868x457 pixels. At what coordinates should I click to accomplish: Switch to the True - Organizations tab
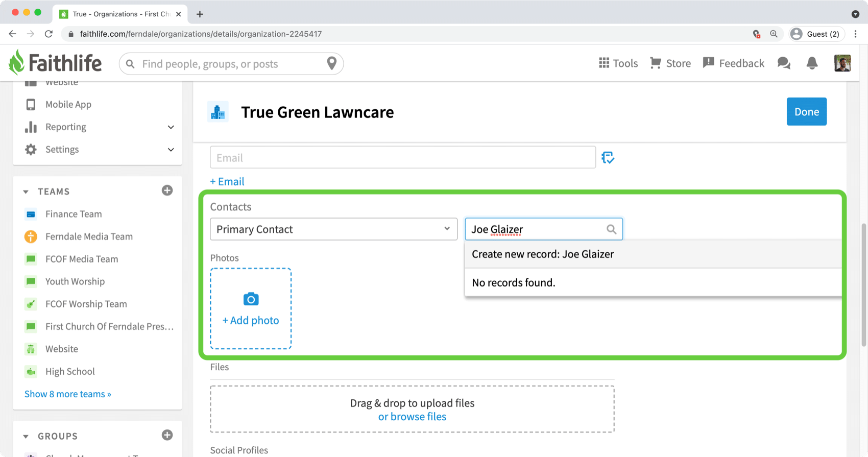pos(120,14)
